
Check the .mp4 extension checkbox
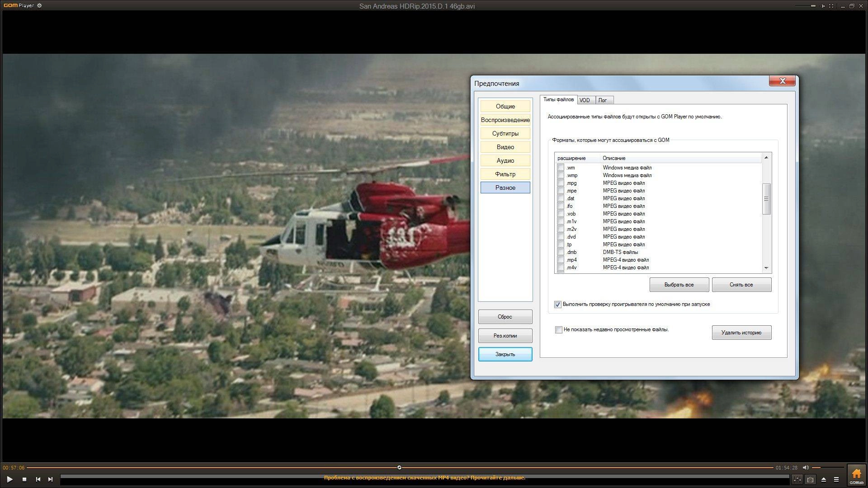[x=561, y=260]
